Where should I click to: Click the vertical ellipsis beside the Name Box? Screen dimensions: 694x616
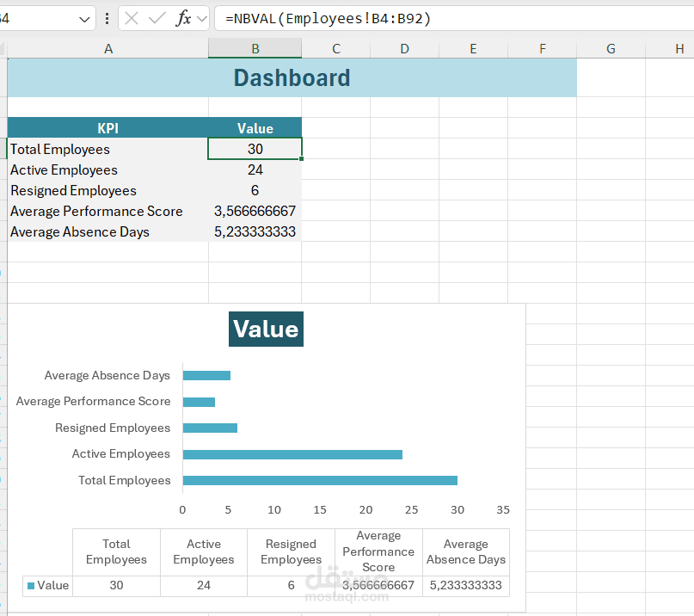105,18
